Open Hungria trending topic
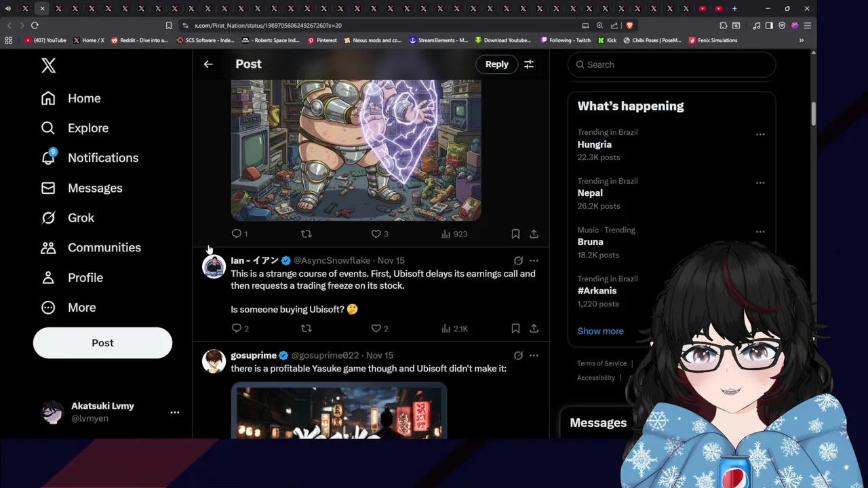The width and height of the screenshot is (868, 488). click(x=594, y=144)
